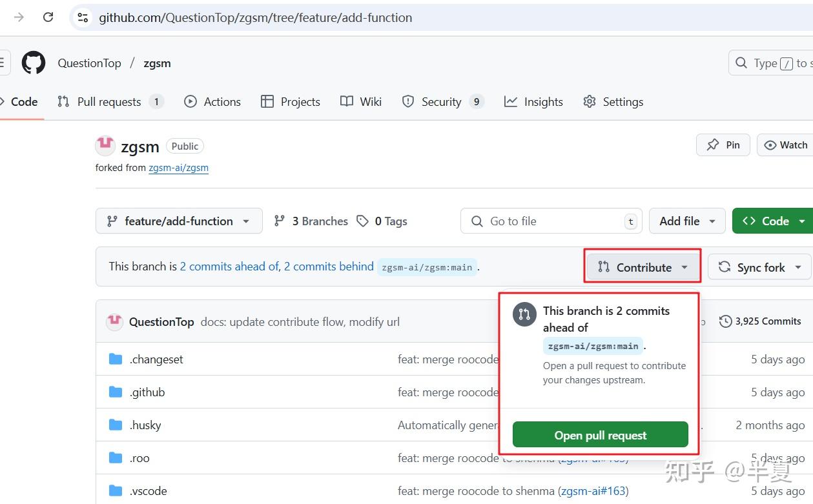Open the 2 commits ahead of link
The image size is (813, 504).
pos(229,267)
